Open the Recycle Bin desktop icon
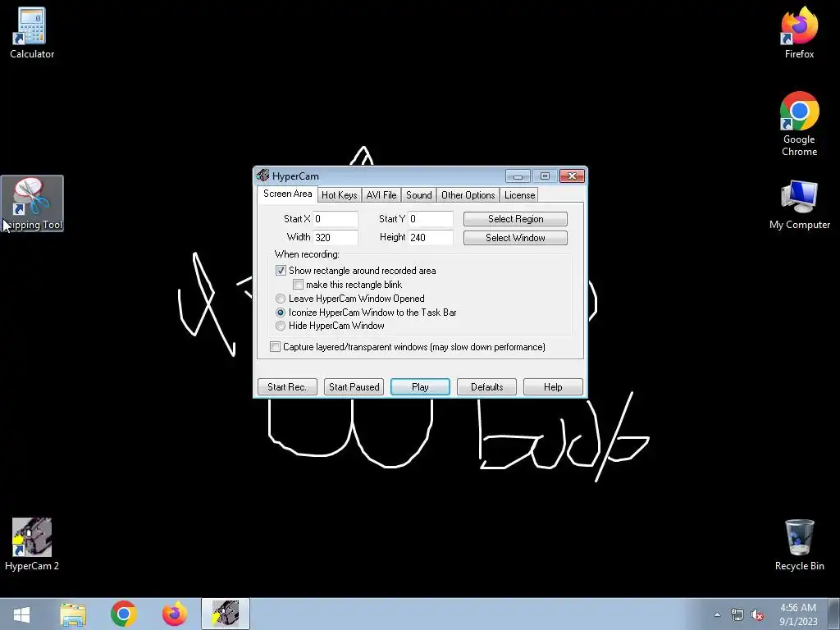 (799, 546)
